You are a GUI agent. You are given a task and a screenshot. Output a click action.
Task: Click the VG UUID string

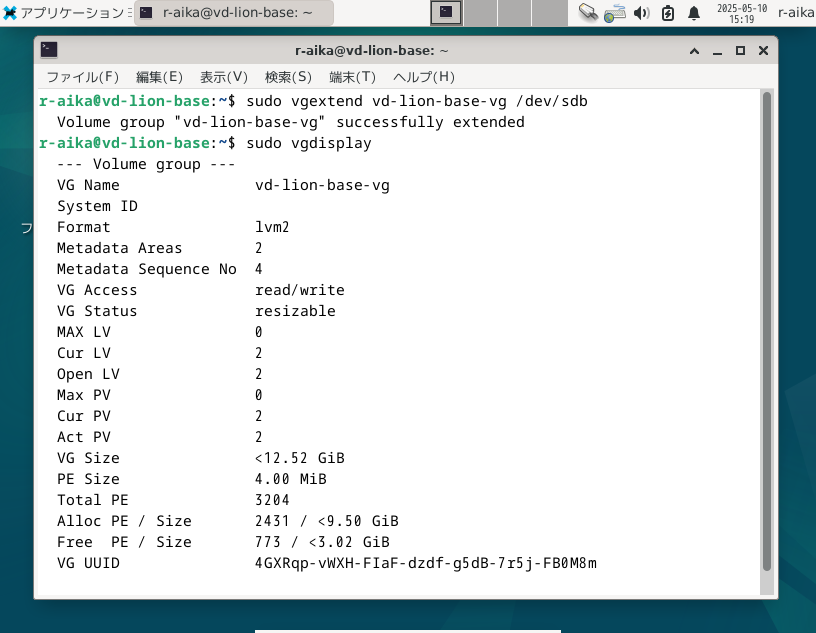(x=426, y=563)
